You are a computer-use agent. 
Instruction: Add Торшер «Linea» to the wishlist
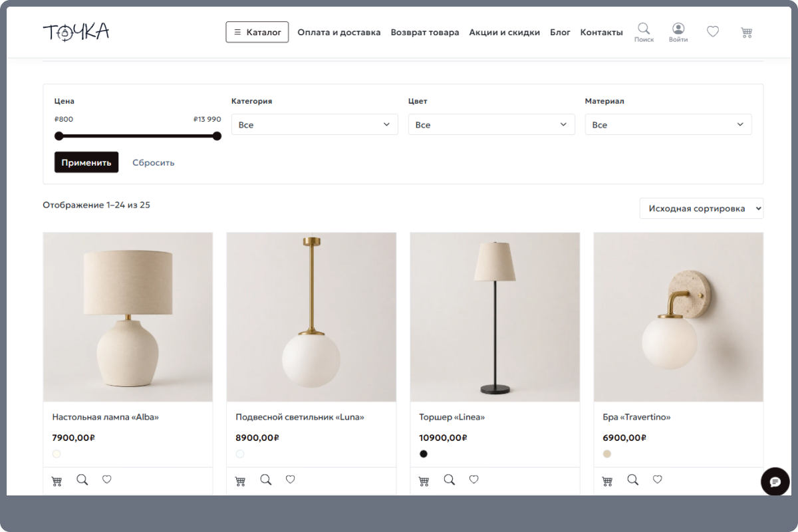pos(473,479)
